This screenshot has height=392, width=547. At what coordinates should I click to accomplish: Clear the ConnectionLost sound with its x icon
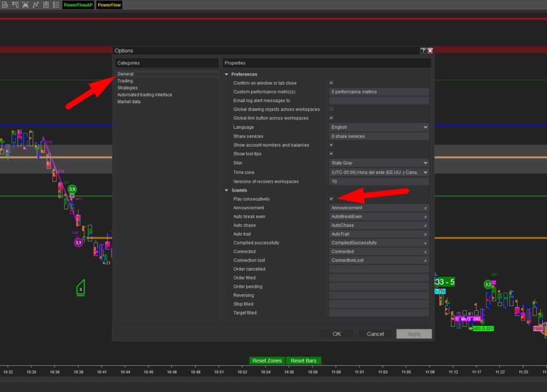pyautogui.click(x=426, y=260)
